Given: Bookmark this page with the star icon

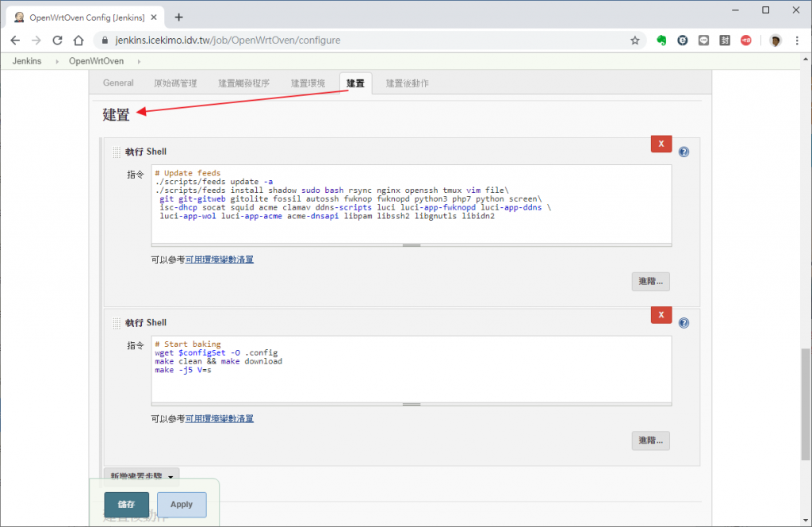Looking at the screenshot, I should point(635,40).
